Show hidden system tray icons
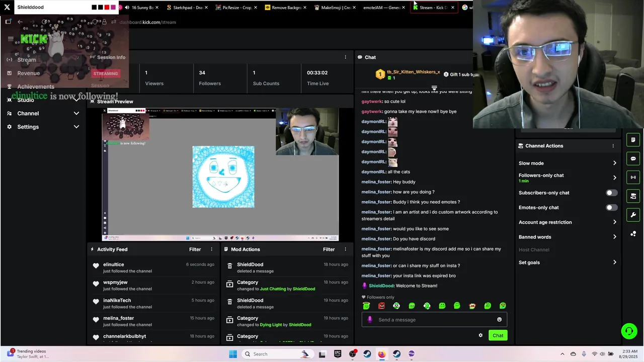Viewport: 644px width, 362px height. (562, 354)
